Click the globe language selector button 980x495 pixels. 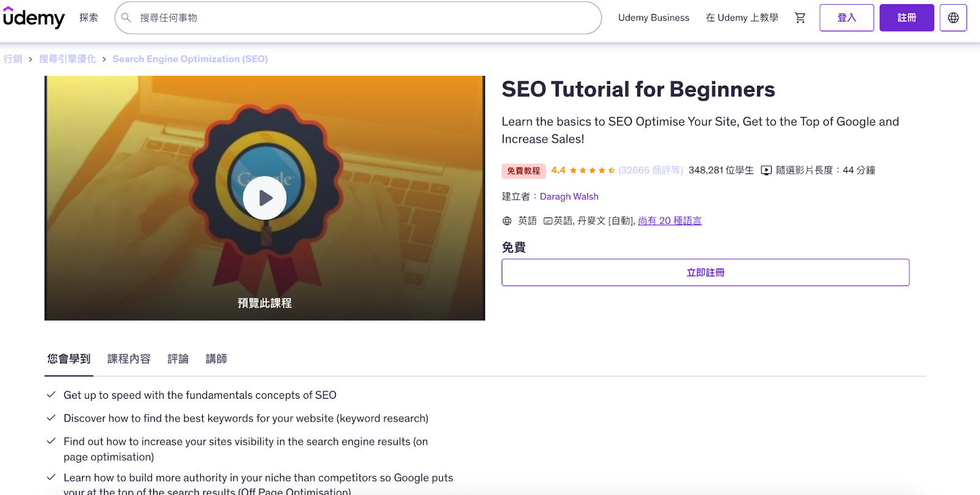(953, 18)
